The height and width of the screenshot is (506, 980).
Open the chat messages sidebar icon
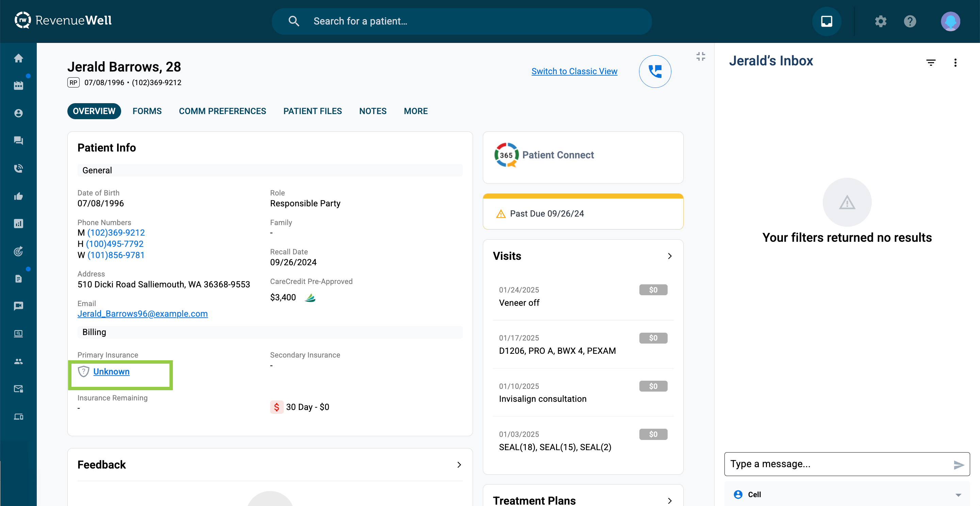click(18, 141)
